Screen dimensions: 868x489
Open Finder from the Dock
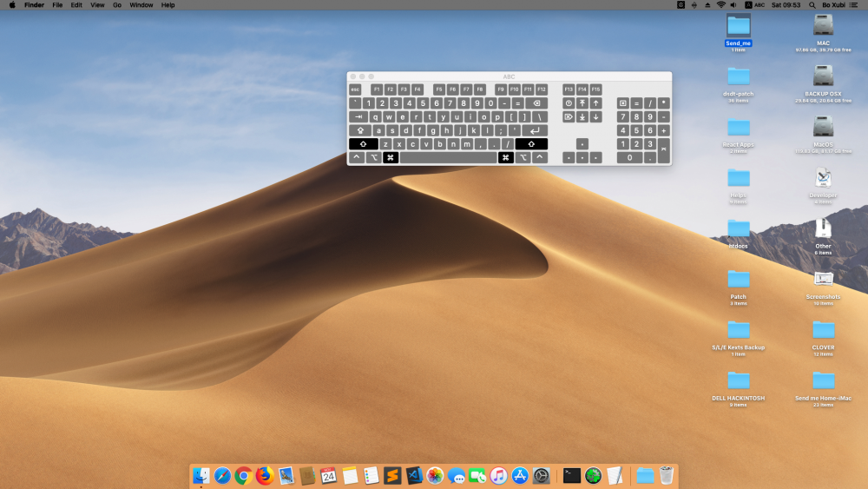pyautogui.click(x=201, y=476)
